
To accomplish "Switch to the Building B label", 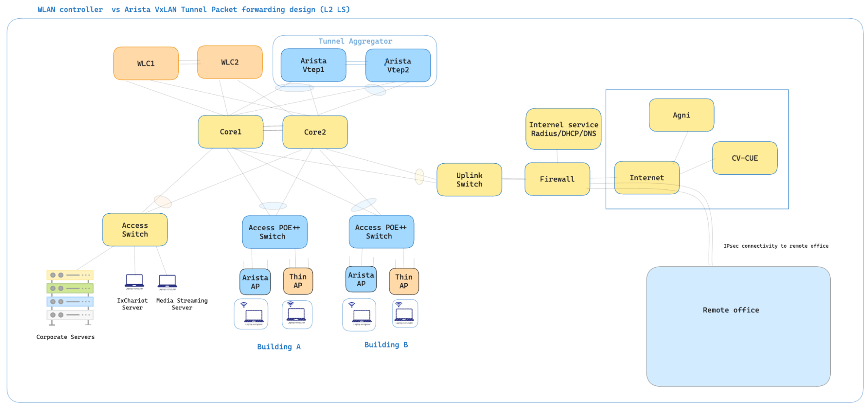I will tap(386, 344).
